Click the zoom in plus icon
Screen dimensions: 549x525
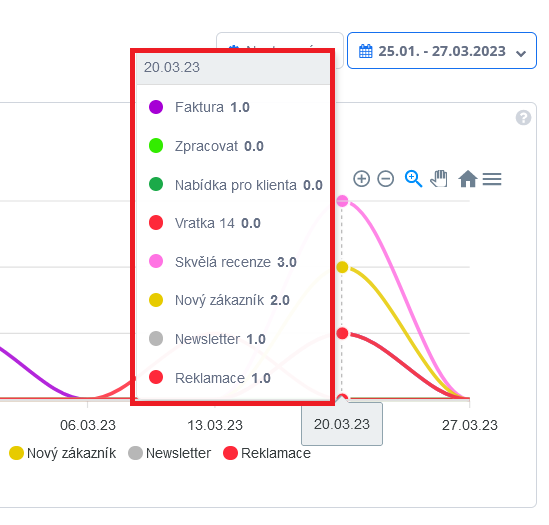coord(361,179)
